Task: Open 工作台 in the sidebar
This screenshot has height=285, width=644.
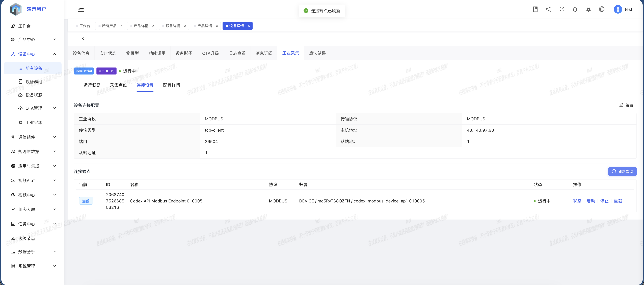Action: point(24,26)
